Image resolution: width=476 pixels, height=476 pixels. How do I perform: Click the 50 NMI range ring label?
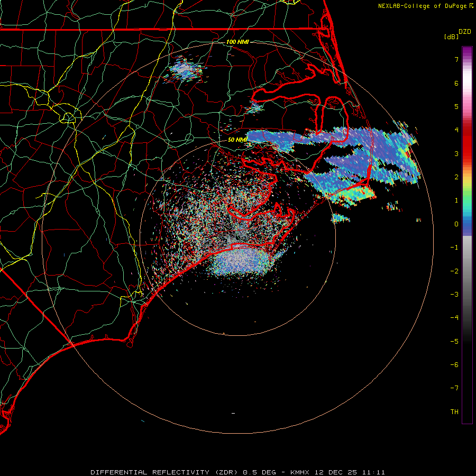237,140
